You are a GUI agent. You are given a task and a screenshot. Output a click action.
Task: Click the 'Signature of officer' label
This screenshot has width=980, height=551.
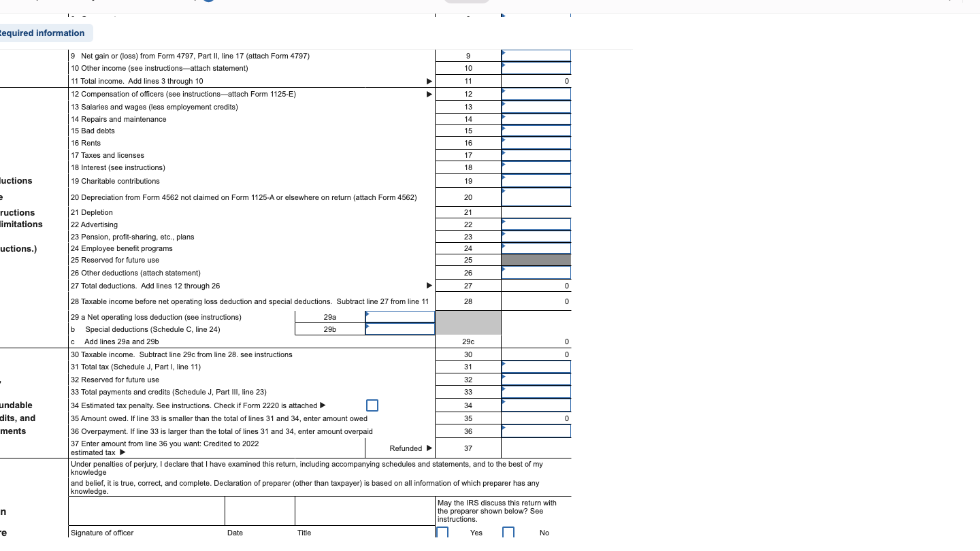point(102,533)
